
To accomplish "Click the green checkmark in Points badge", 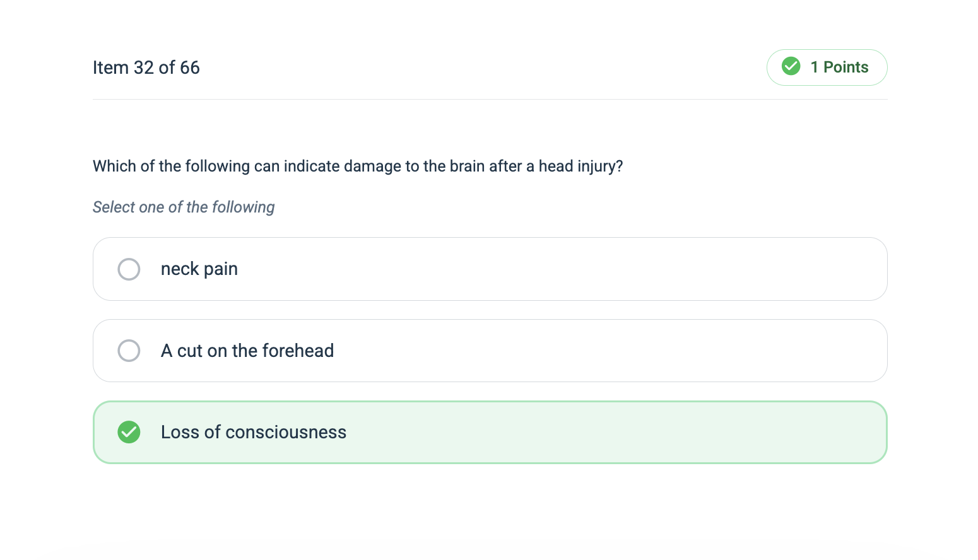I will click(x=791, y=66).
